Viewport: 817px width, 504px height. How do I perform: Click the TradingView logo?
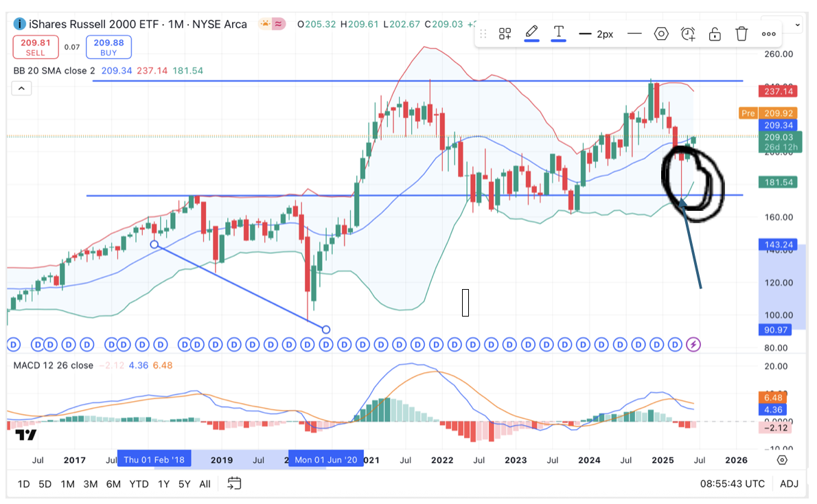click(25, 435)
